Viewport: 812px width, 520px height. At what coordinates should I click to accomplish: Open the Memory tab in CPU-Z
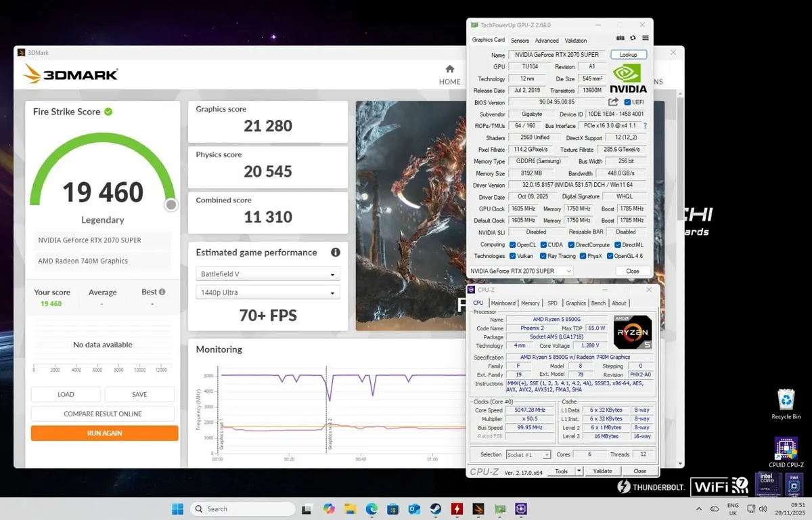[531, 303]
